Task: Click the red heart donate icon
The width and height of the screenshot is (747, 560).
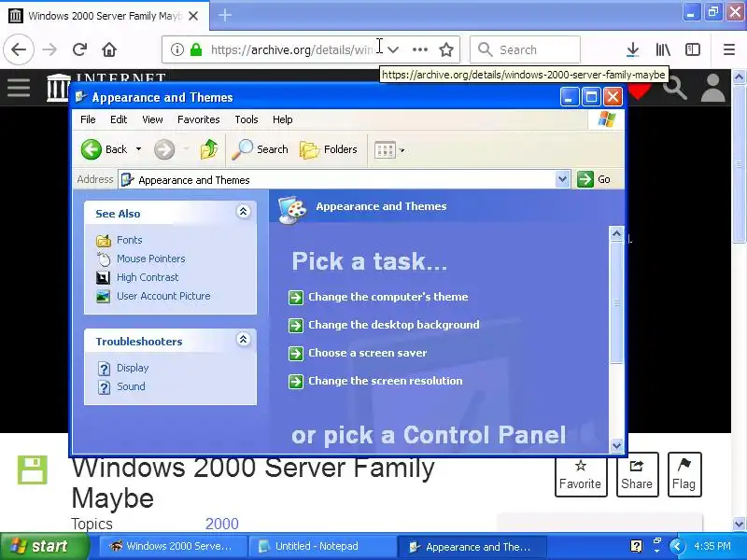Action: point(640,91)
